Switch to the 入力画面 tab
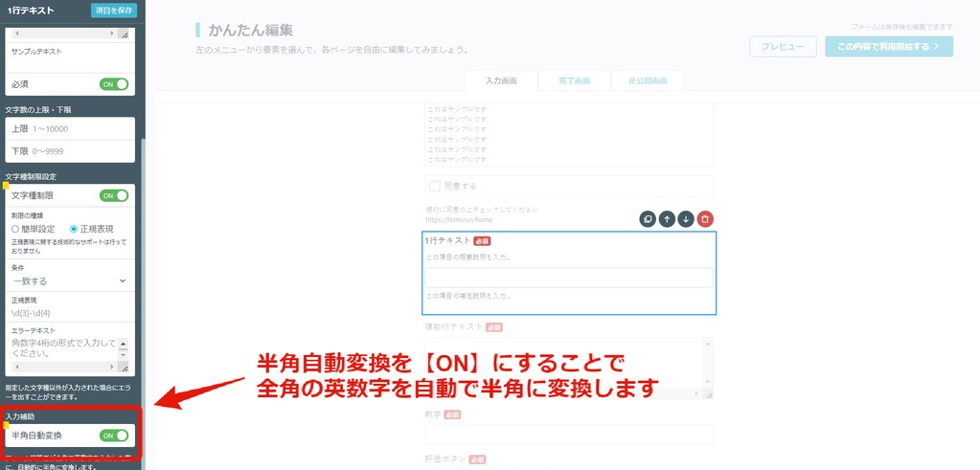This screenshot has height=470, width=980. coord(500,80)
